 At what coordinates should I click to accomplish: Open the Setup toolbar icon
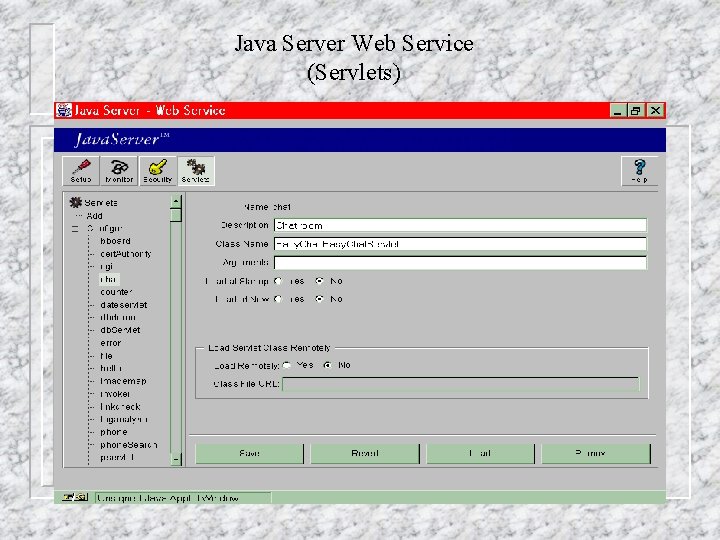(81, 171)
